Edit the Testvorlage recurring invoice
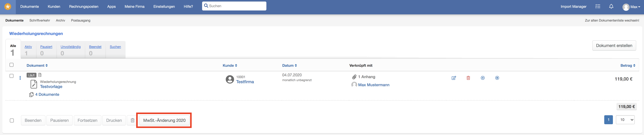Viewport: 644px width, 135px height. [454, 78]
